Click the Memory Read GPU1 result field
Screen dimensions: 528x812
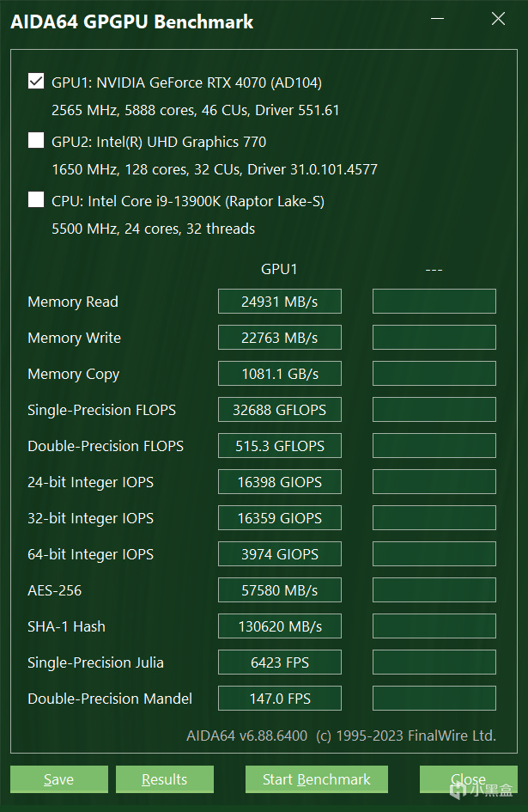(279, 302)
